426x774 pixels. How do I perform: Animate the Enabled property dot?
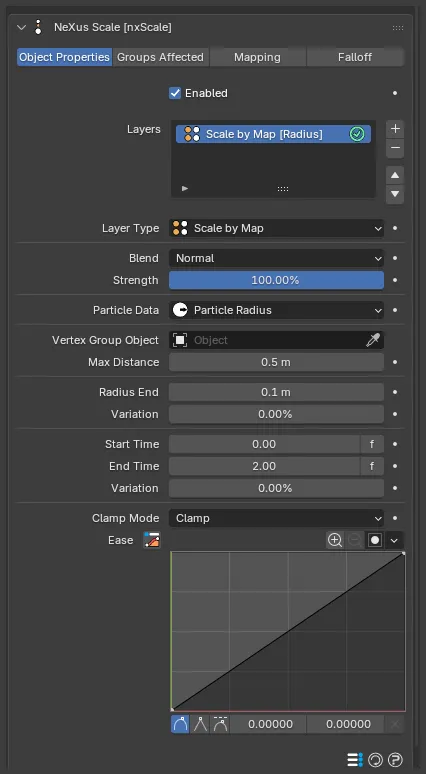pyautogui.click(x=395, y=93)
